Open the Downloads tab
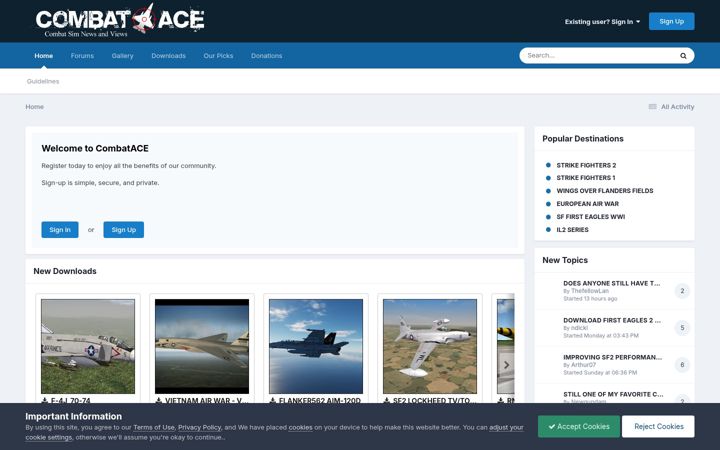Viewport: 720px width, 450px height. click(169, 56)
